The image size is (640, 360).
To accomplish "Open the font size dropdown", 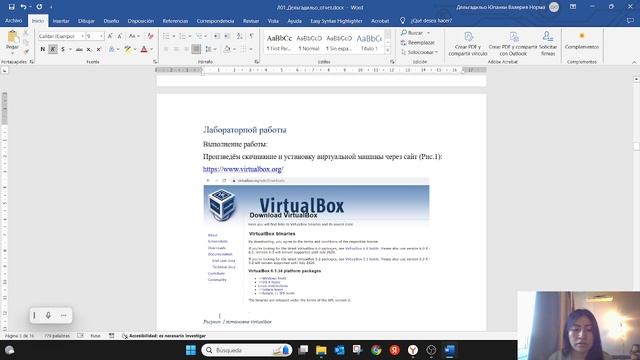I will click(x=101, y=36).
